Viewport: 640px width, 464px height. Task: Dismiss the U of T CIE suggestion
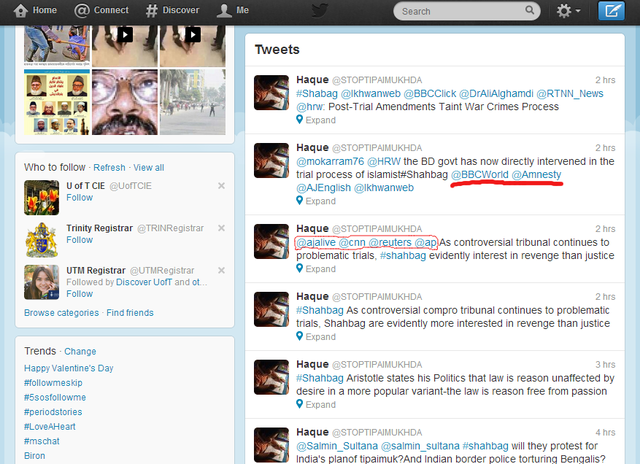coord(221,186)
